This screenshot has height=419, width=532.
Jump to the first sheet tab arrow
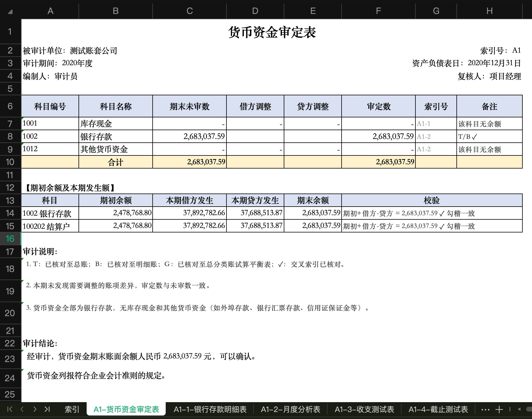coord(10,409)
